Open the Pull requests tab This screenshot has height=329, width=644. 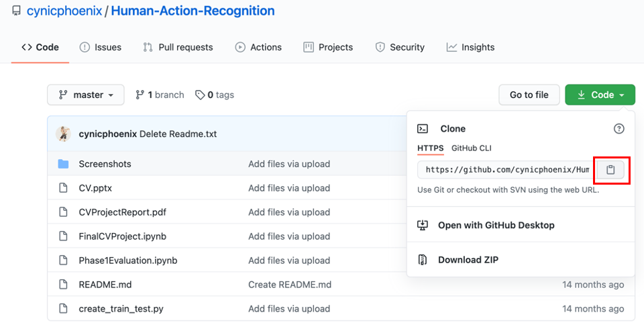(178, 47)
